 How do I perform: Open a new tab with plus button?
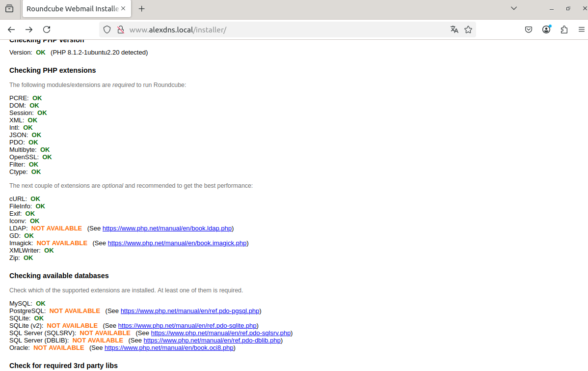coord(142,9)
